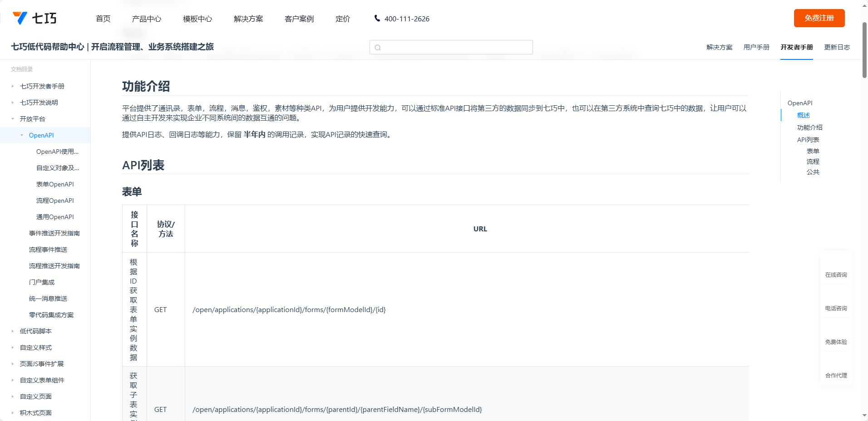The width and height of the screenshot is (868, 421).
Task: Open 更新日志 tab
Action: 837,47
